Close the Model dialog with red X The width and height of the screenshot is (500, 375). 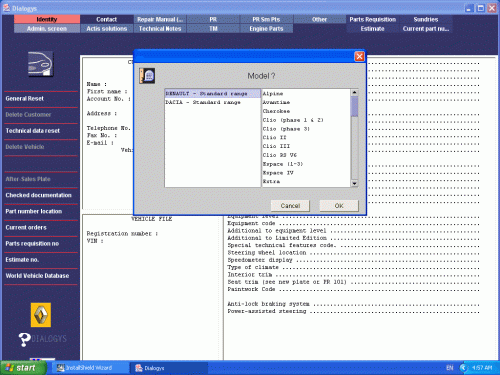[359, 57]
